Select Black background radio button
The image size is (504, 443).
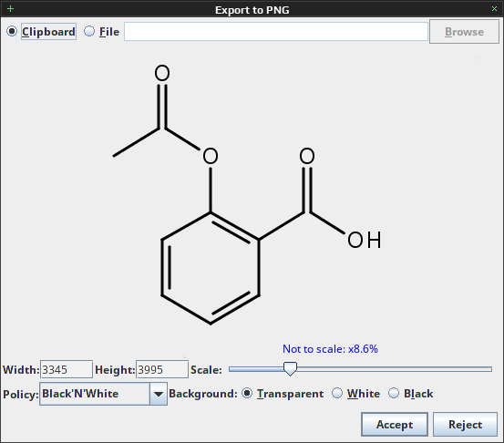(x=394, y=393)
